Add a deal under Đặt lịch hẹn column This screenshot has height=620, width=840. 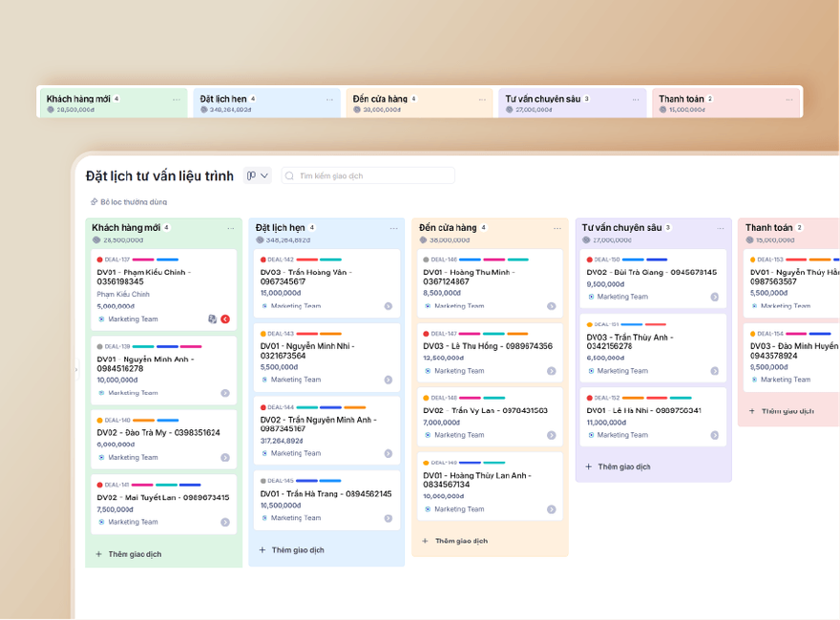pyautogui.click(x=291, y=549)
